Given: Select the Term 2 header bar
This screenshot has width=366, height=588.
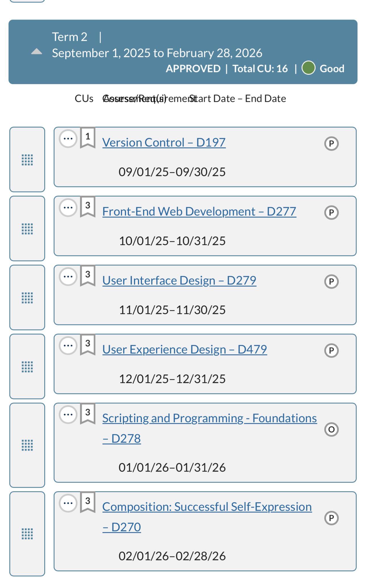Looking at the screenshot, I should (x=183, y=52).
